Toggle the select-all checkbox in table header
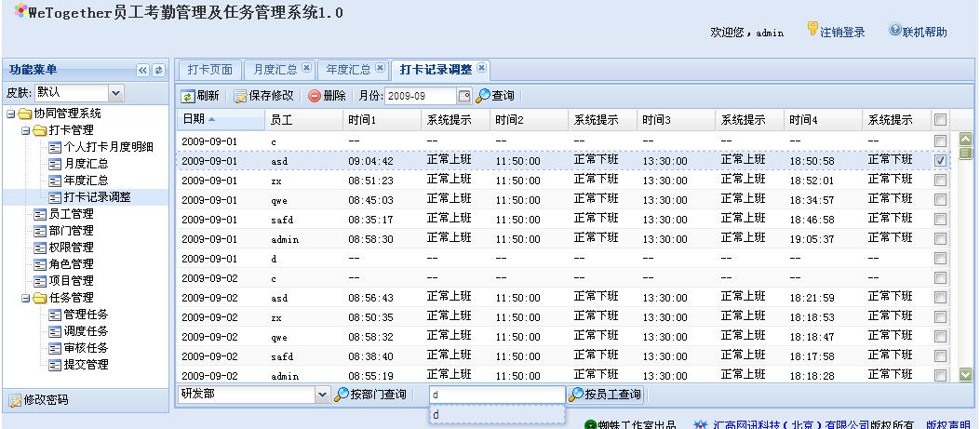The height and width of the screenshot is (429, 980). (940, 119)
